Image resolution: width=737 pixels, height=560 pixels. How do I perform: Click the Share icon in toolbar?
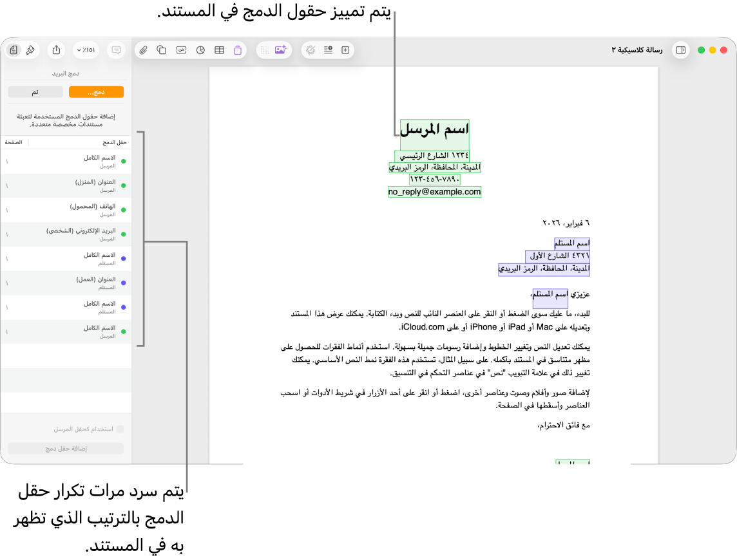coord(57,50)
